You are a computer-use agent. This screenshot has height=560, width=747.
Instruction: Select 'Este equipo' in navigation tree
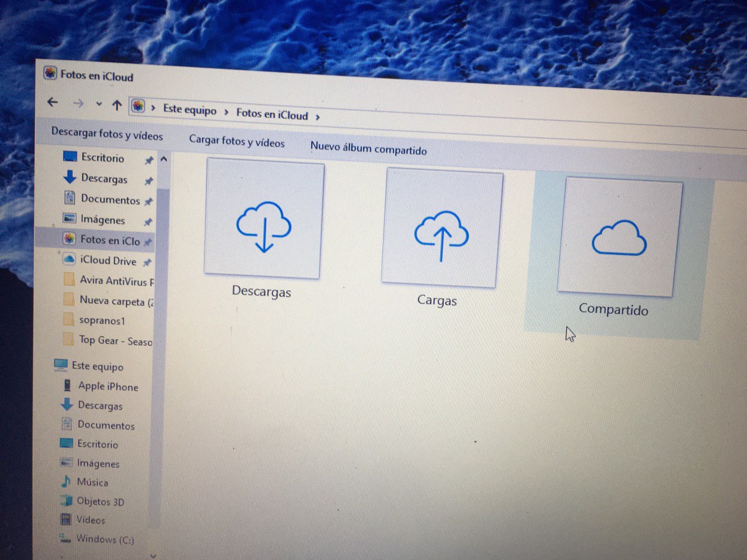97,366
